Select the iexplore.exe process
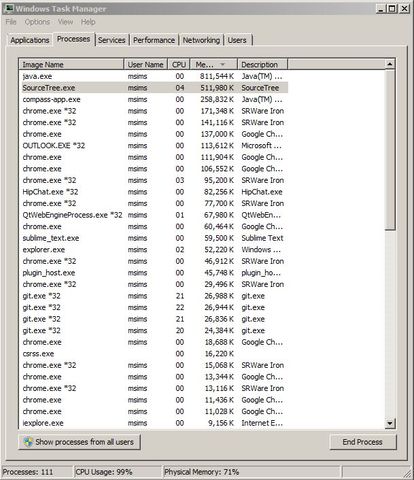The width and height of the screenshot is (414, 480). [153, 423]
